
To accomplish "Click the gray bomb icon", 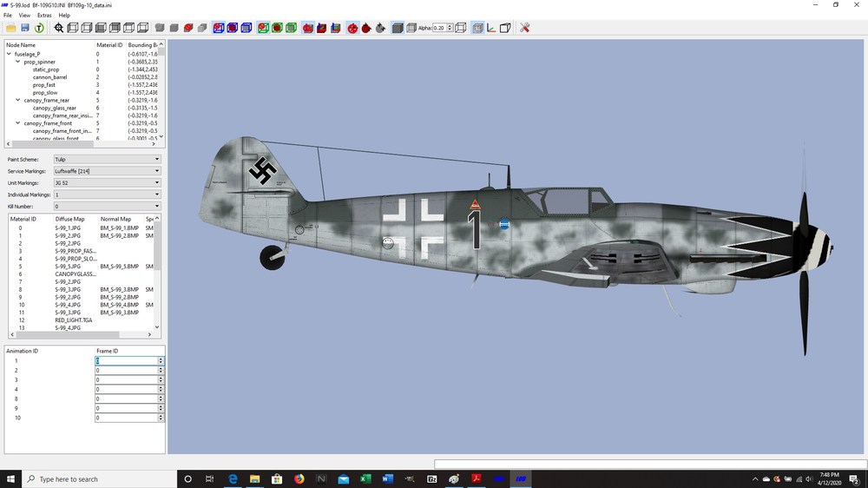I will coord(380,28).
